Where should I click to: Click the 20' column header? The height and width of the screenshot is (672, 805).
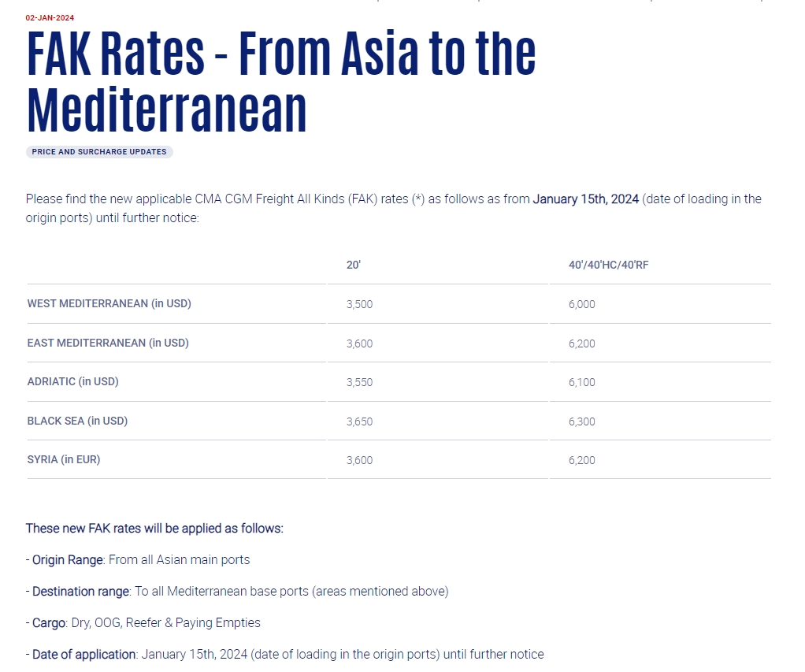tap(353, 265)
